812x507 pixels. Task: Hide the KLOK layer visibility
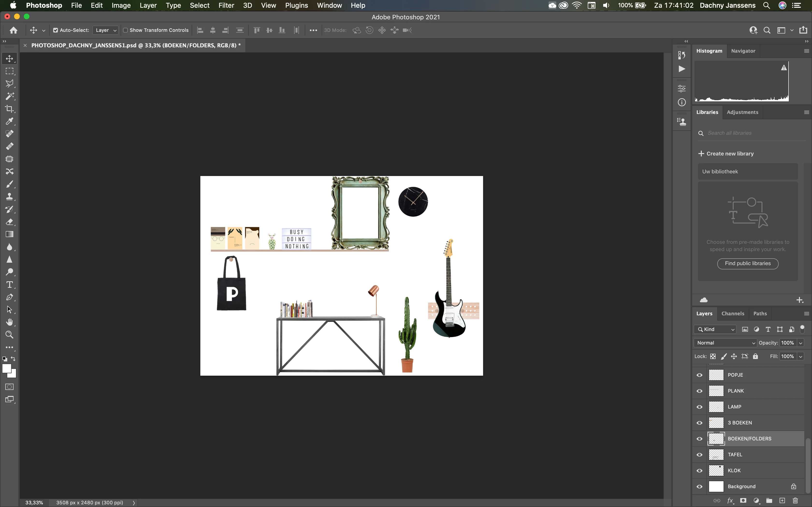point(700,471)
